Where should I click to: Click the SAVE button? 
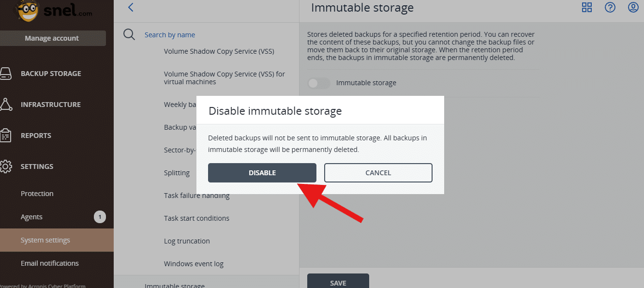pyautogui.click(x=338, y=281)
